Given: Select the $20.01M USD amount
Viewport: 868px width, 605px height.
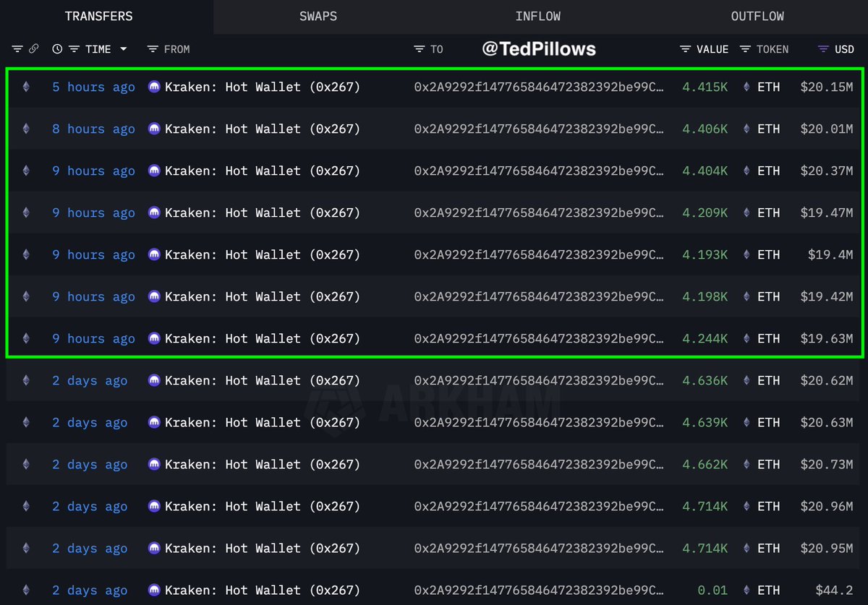Looking at the screenshot, I should point(827,129).
